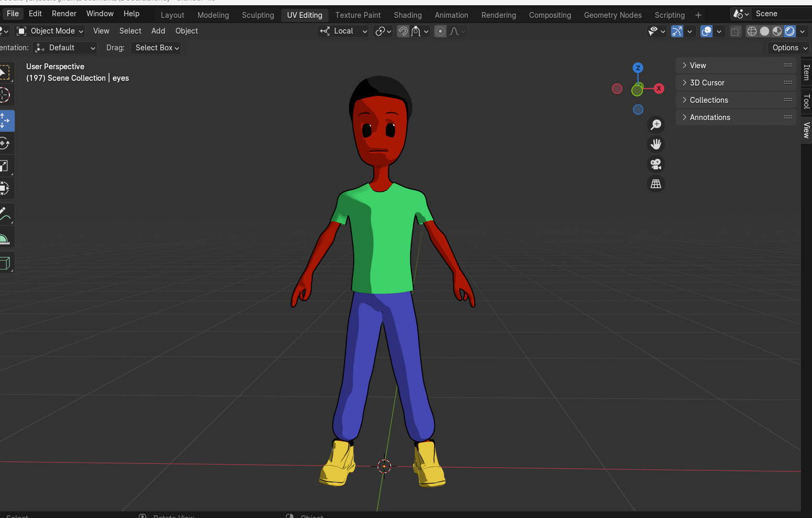Open the viewport View menu
The width and height of the screenshot is (812, 518).
(101, 31)
